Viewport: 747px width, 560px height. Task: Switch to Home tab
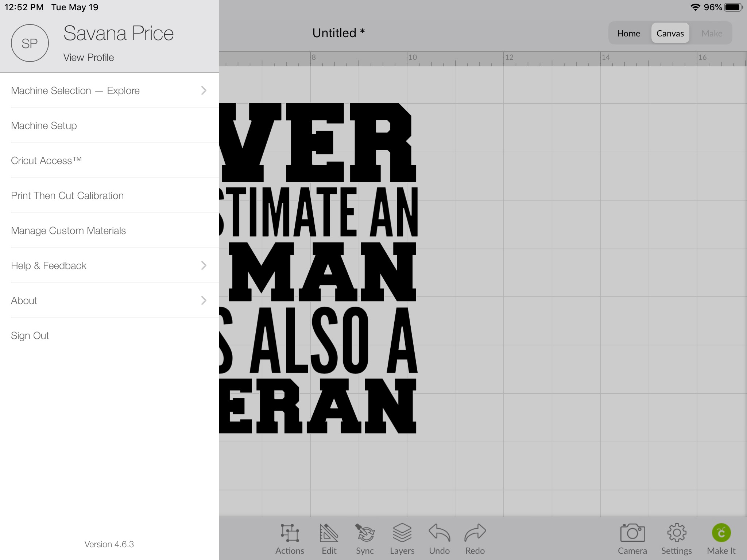629,33
